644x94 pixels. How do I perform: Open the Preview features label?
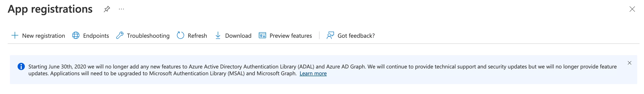click(291, 36)
